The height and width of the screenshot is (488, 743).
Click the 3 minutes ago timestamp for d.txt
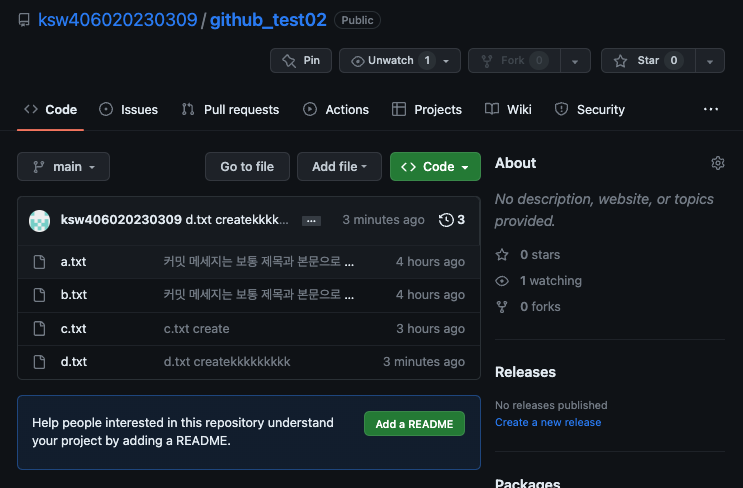pos(424,361)
